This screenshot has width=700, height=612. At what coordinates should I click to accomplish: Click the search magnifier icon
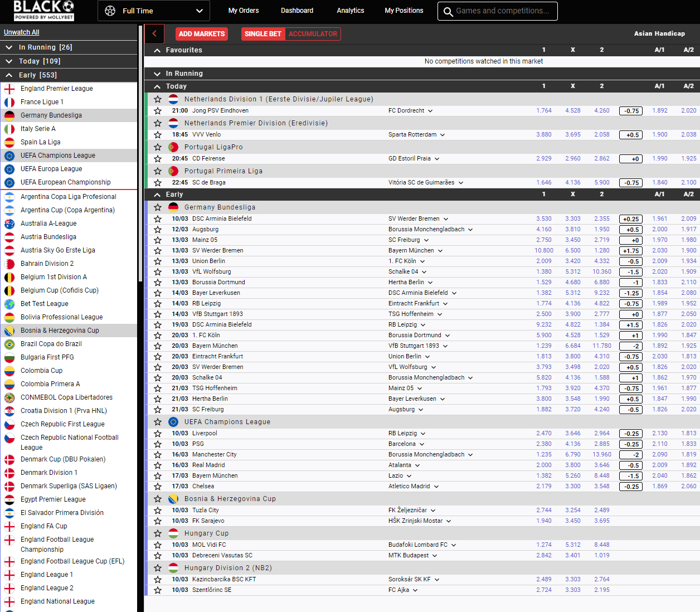(448, 11)
